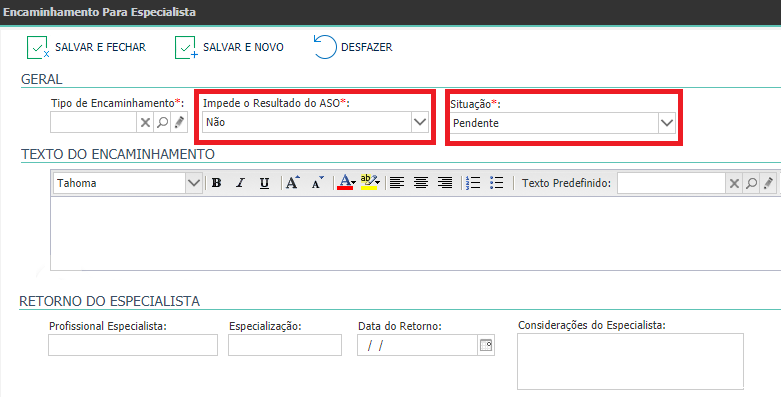Align text to the left

click(x=396, y=183)
